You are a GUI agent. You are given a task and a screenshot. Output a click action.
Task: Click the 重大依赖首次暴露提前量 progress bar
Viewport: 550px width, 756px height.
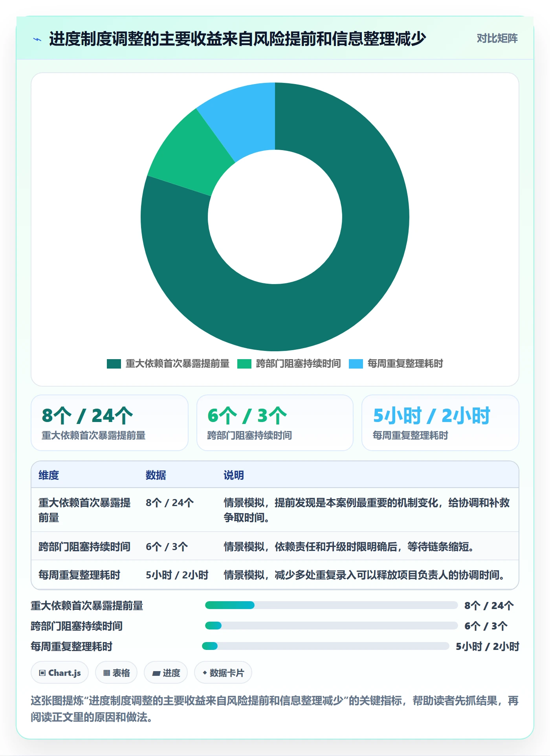(331, 605)
